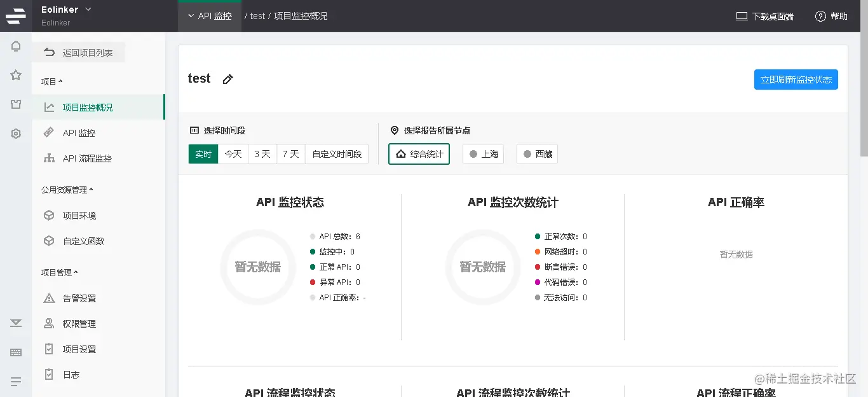Click the desktop monitor icon for 下载桌面端
The height and width of the screenshot is (397, 868).
pos(742,17)
